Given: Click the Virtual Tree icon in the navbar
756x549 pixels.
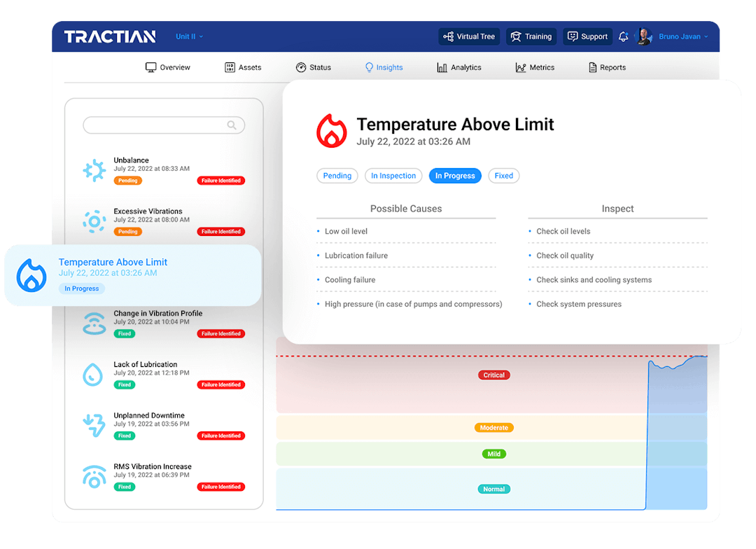Looking at the screenshot, I should (449, 36).
